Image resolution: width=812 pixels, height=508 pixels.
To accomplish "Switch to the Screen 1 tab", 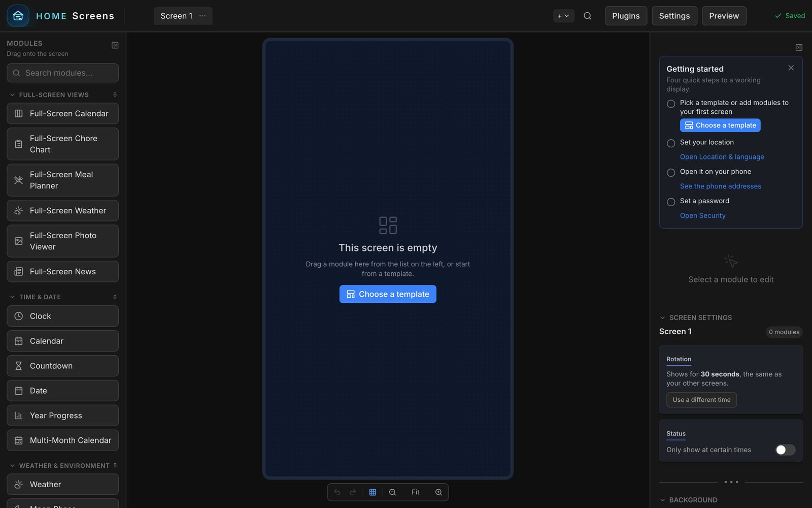I will [x=177, y=16].
